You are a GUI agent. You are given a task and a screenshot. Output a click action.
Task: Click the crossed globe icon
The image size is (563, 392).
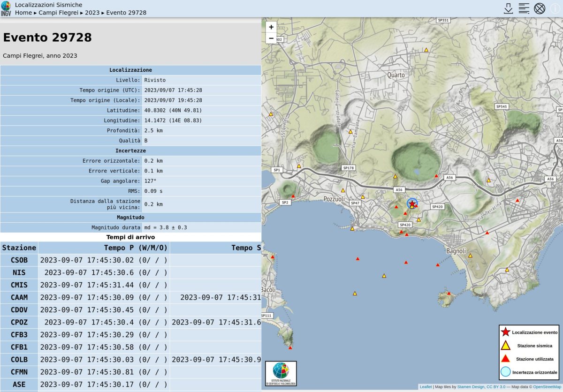click(x=540, y=8)
